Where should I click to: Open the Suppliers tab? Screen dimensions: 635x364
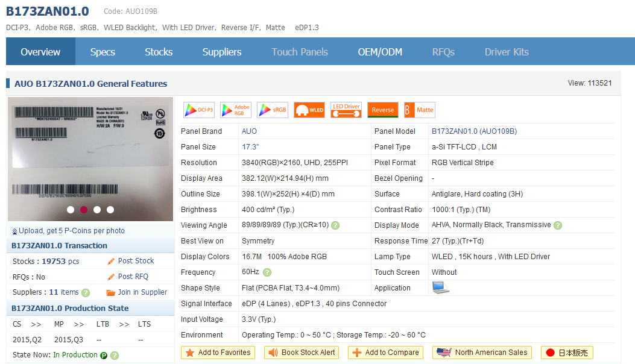(x=222, y=52)
